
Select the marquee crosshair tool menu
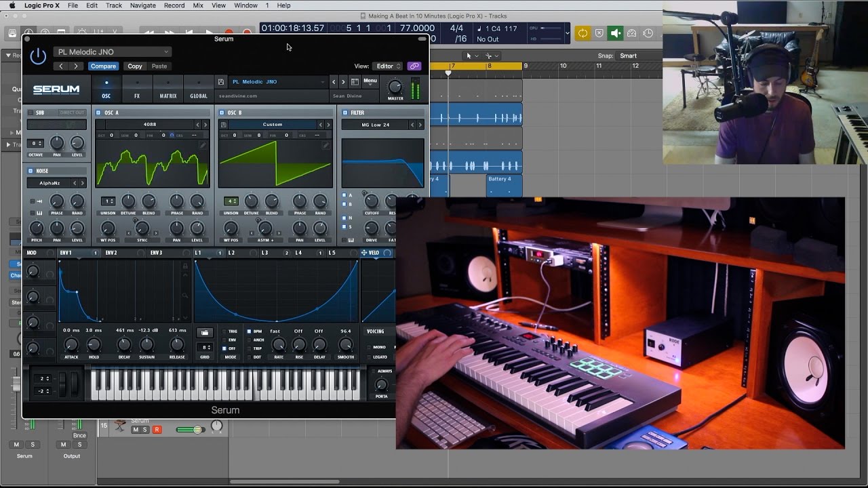tap(492, 56)
